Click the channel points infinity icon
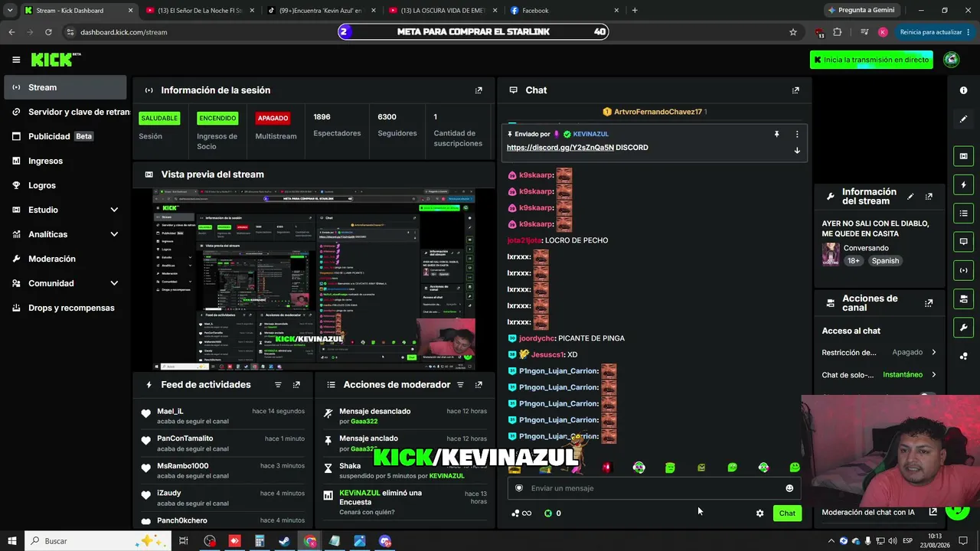Screen dimensions: 980x551 tap(521, 514)
